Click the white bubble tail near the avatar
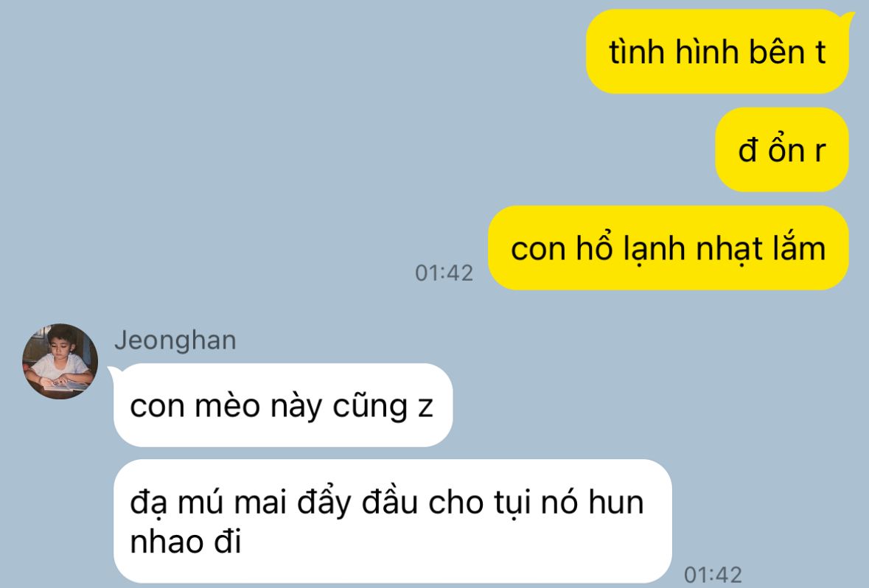The image size is (869, 588). pos(113,372)
